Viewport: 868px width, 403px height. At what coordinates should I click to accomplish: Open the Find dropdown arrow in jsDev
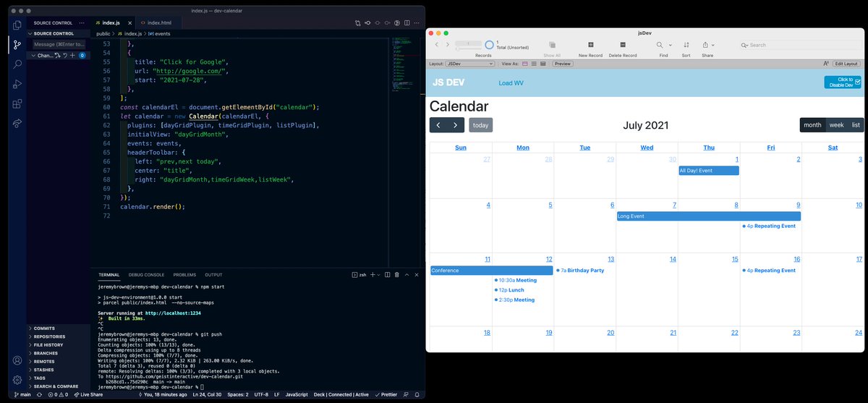tap(671, 45)
